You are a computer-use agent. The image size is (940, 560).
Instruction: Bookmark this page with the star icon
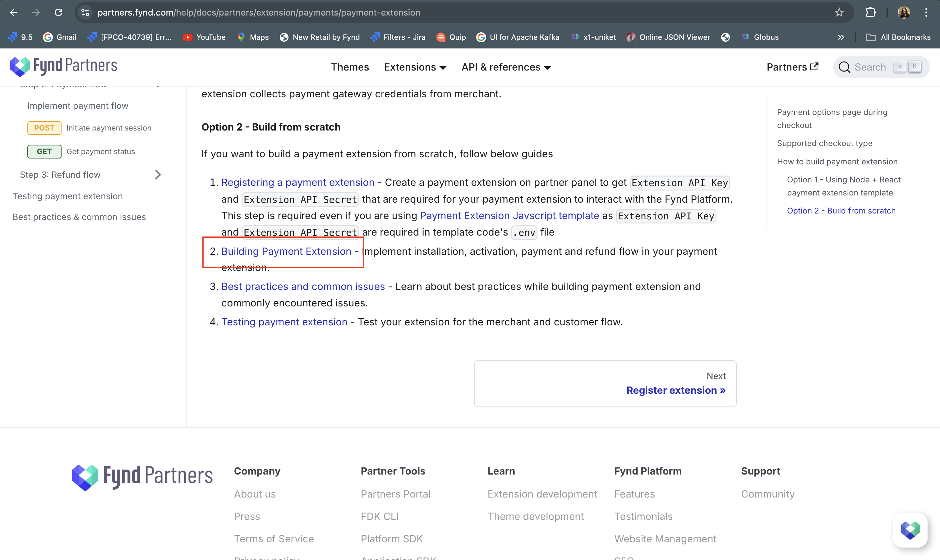coord(839,12)
